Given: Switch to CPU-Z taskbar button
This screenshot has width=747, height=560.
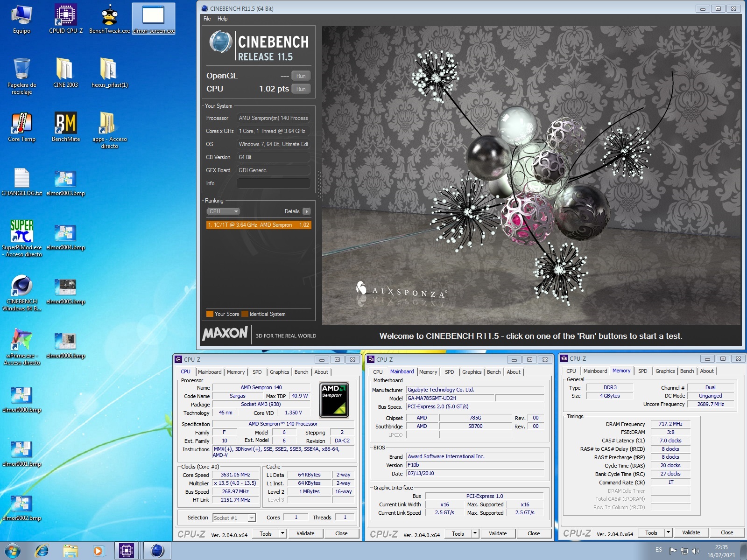Looking at the screenshot, I should pos(127,551).
